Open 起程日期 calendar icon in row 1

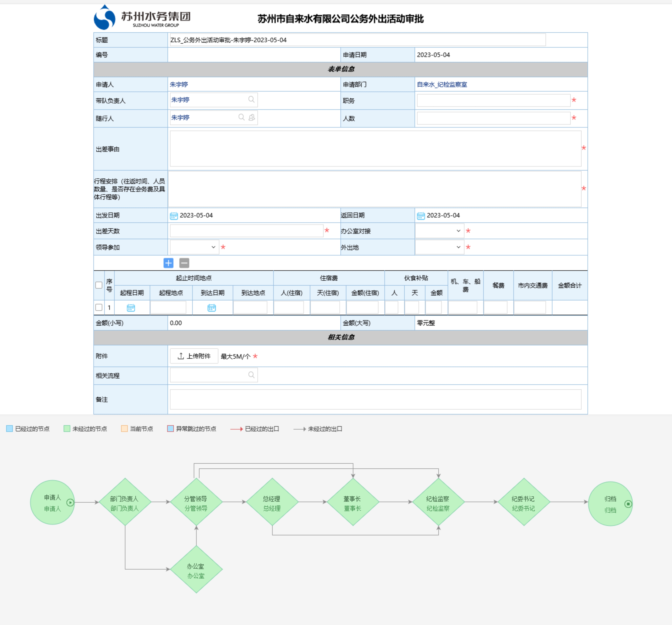(x=131, y=308)
